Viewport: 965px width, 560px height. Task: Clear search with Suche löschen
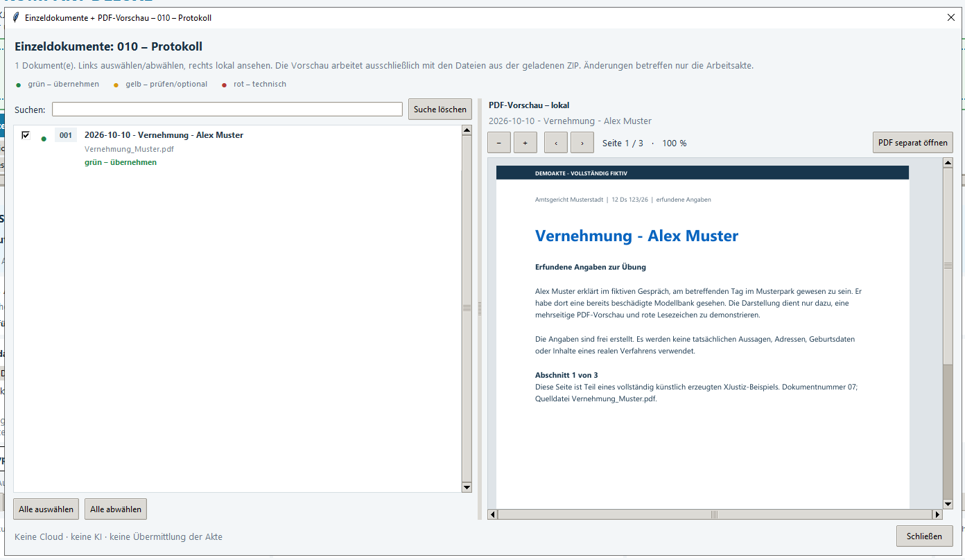(440, 110)
